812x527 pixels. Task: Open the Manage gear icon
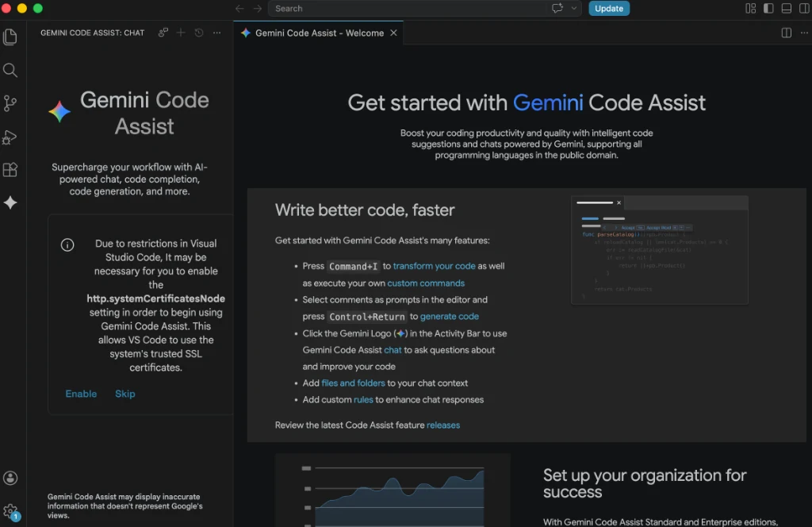(x=10, y=512)
